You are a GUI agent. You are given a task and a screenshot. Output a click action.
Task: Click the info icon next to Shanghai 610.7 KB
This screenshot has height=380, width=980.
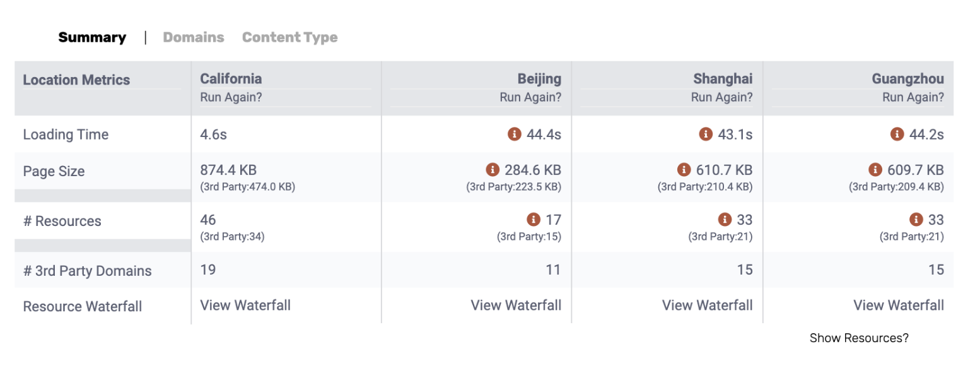[x=684, y=169]
